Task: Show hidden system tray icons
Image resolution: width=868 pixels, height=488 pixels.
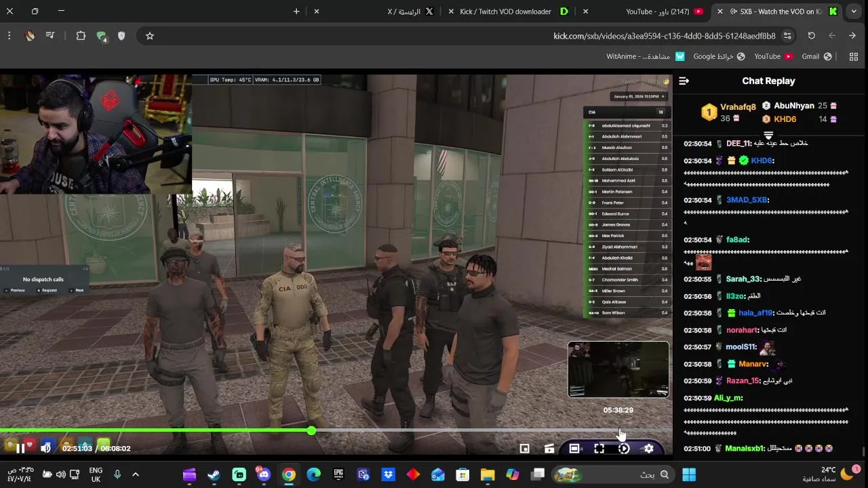Action: [x=136, y=474]
